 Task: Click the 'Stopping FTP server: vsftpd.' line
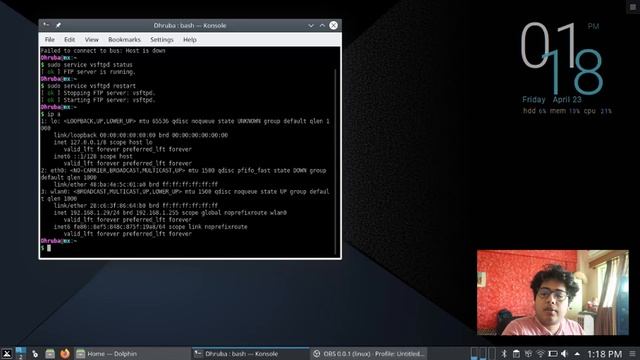pos(98,93)
